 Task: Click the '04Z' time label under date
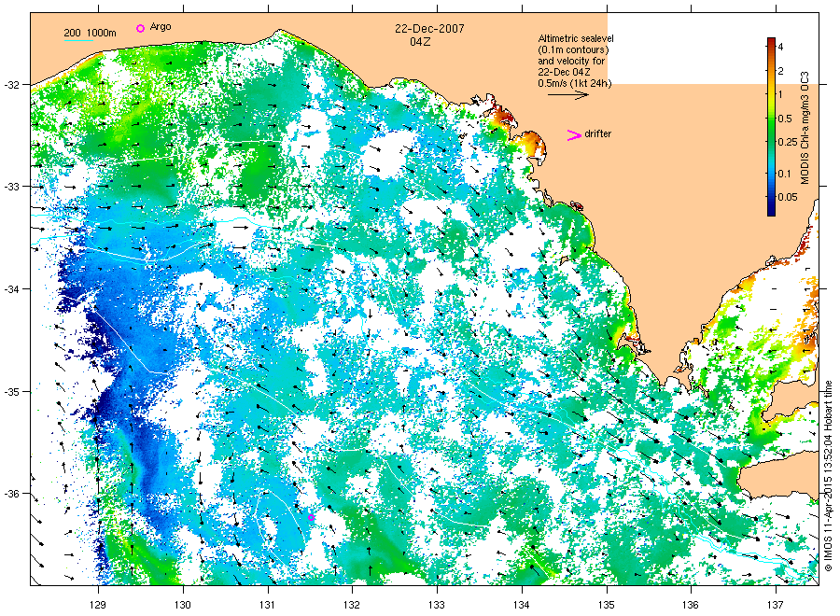(x=420, y=42)
